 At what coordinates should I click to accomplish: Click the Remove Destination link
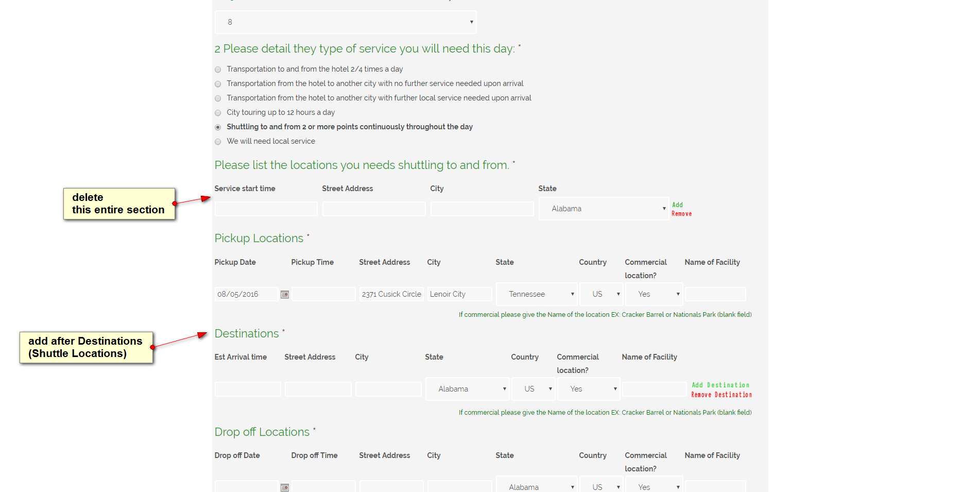coord(721,395)
